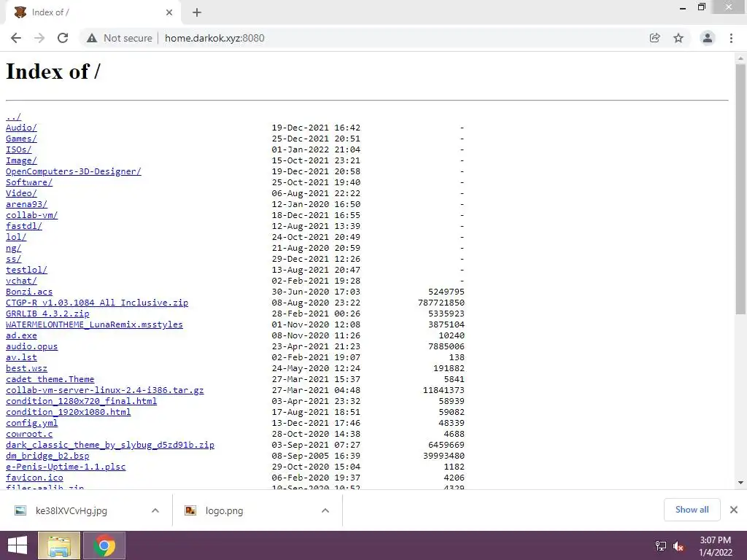Open the share page icon in address bar
Viewport: 747px width, 560px height.
click(x=654, y=38)
